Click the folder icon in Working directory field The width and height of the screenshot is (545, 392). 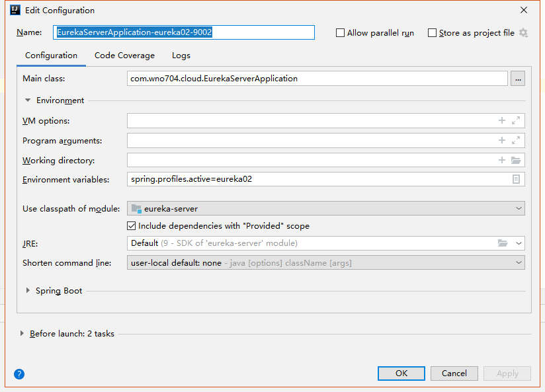point(516,161)
